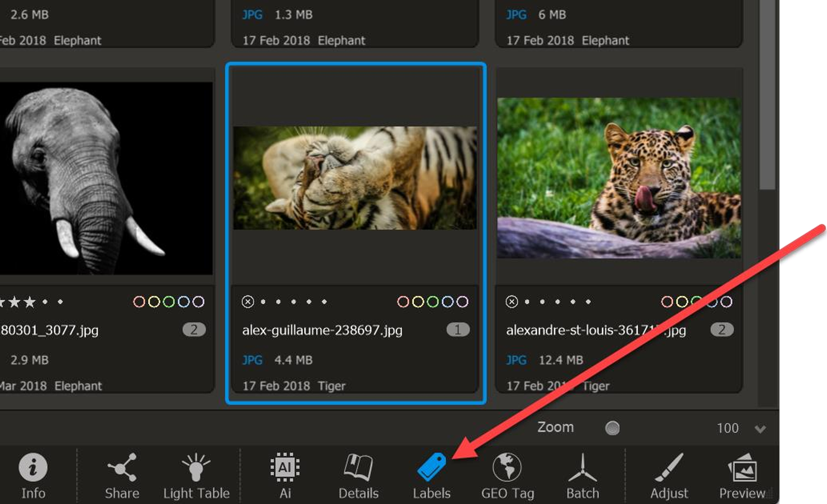Open the Labels panel
The width and height of the screenshot is (827, 504).
pyautogui.click(x=431, y=476)
